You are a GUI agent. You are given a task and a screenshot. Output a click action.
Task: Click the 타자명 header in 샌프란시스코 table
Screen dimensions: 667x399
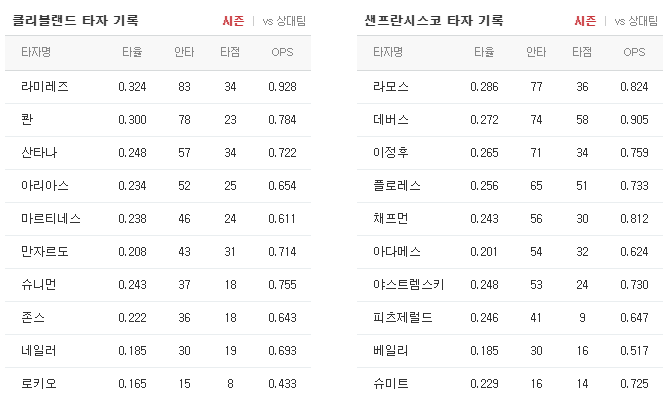click(x=388, y=52)
